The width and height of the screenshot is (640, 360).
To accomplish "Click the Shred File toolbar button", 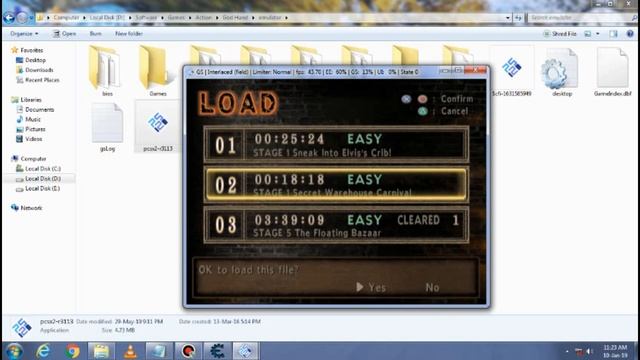I will click(x=560, y=34).
